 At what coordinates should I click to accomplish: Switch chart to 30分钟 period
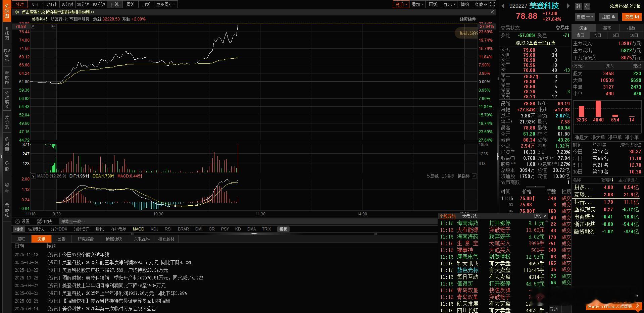(x=83, y=4)
